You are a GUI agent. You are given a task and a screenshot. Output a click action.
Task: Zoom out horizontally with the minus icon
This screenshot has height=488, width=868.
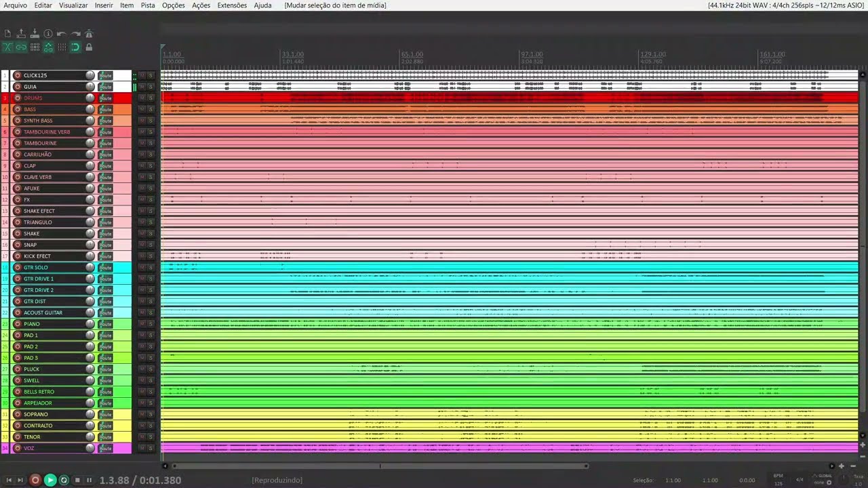pos(853,466)
